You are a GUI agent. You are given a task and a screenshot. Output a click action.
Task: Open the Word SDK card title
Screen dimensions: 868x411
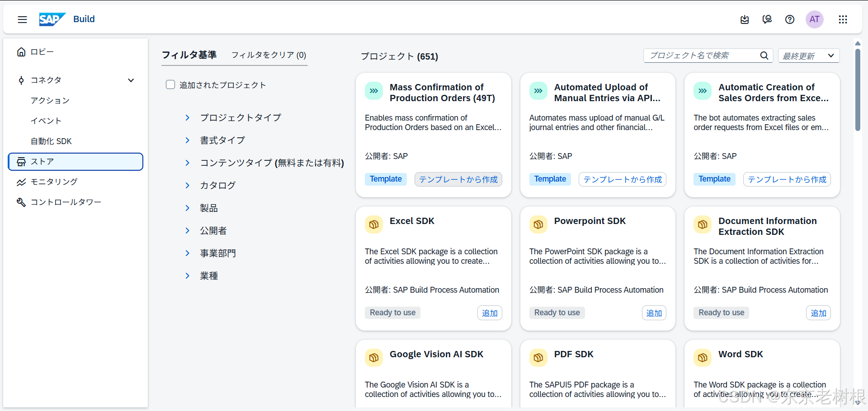coord(741,354)
